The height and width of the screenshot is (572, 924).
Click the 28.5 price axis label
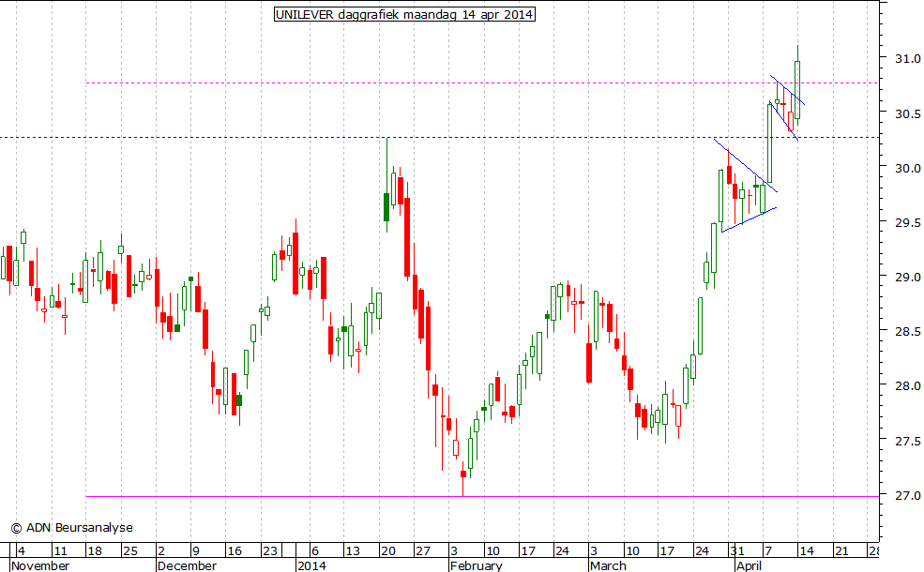(x=907, y=332)
